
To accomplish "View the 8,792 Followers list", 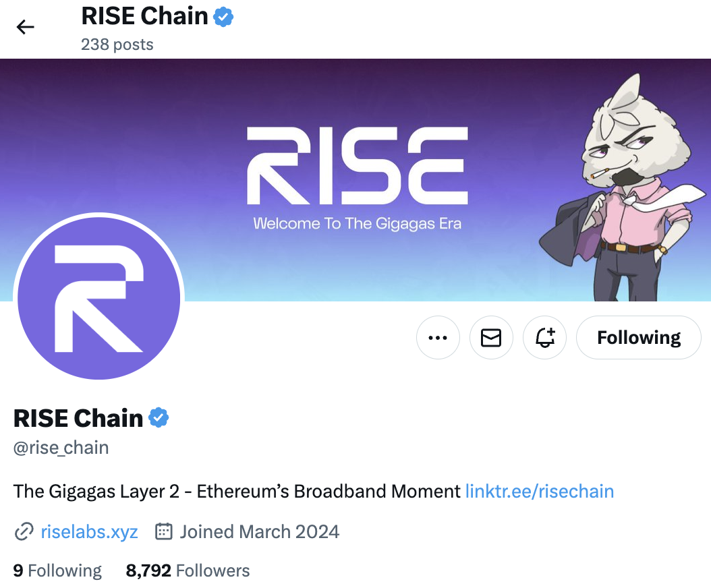I will tap(188, 570).
